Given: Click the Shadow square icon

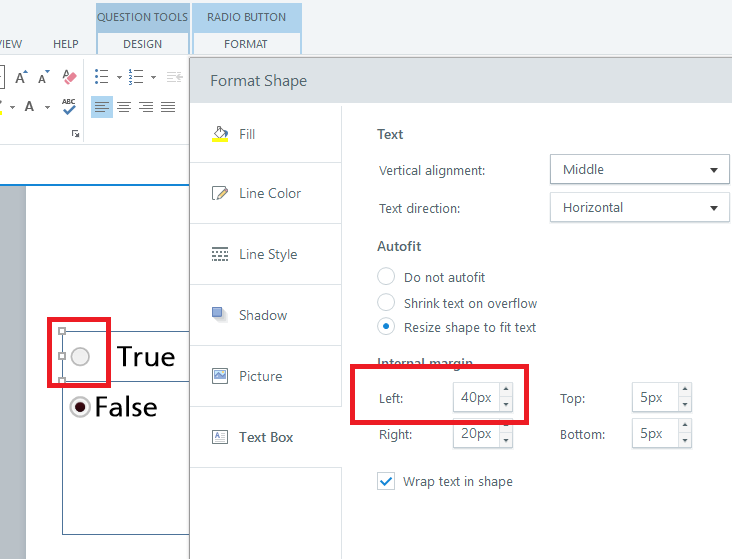Looking at the screenshot, I should (220, 314).
